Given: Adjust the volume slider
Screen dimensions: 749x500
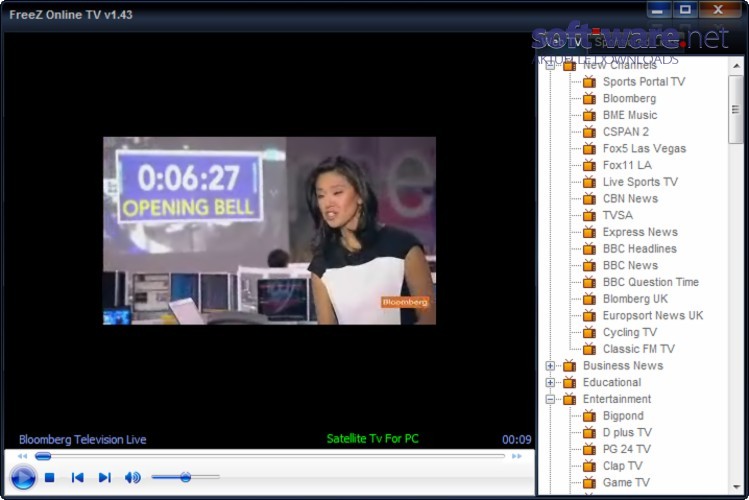Looking at the screenshot, I should pyautogui.click(x=185, y=477).
